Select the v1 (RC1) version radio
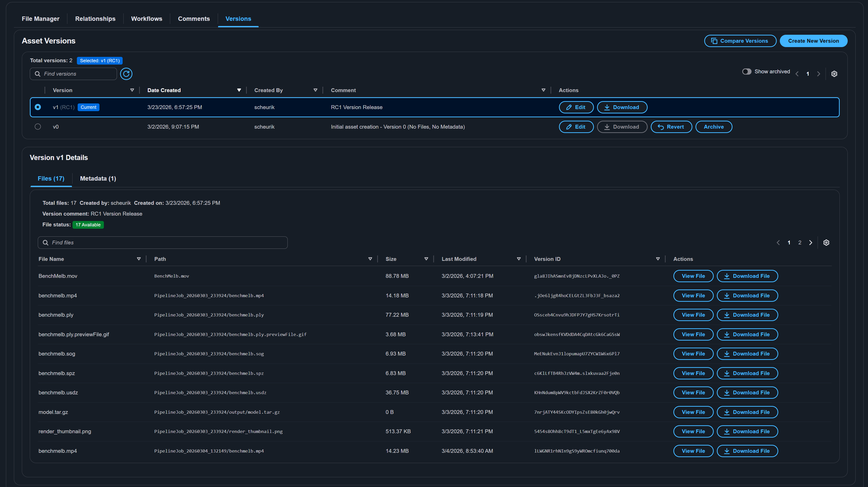 [x=38, y=107]
